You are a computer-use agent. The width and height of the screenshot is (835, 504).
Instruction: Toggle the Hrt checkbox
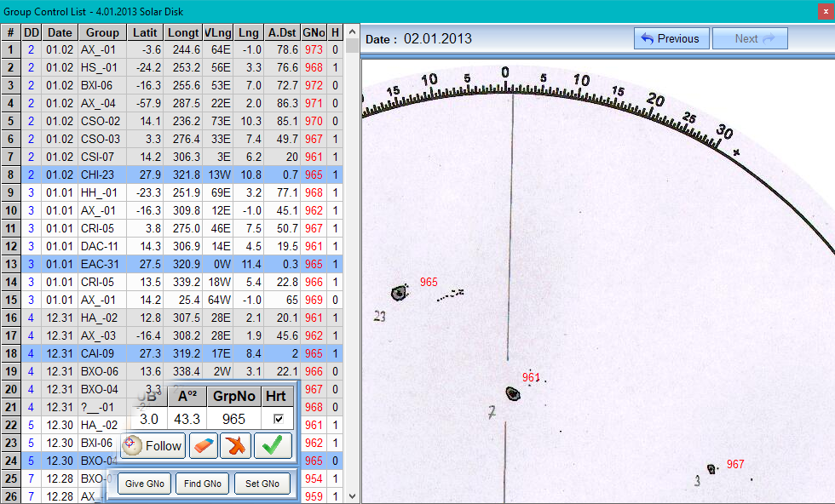click(x=278, y=419)
